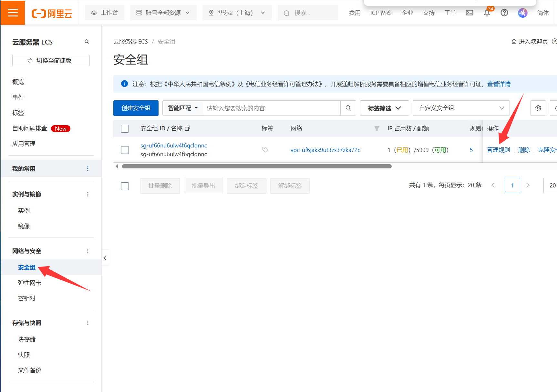Open the 自定义安全组 type dropdown
The height and width of the screenshot is (392, 557).
461,108
